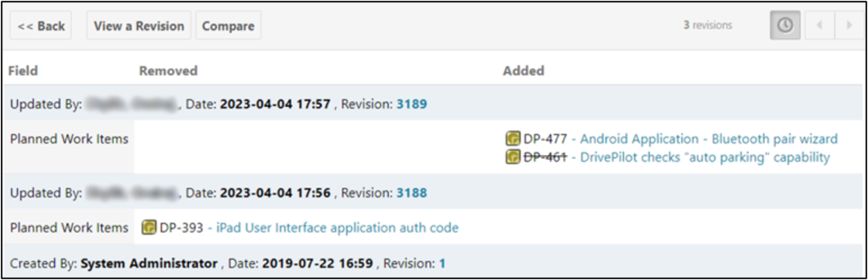Open View a Revision

pos(139,25)
